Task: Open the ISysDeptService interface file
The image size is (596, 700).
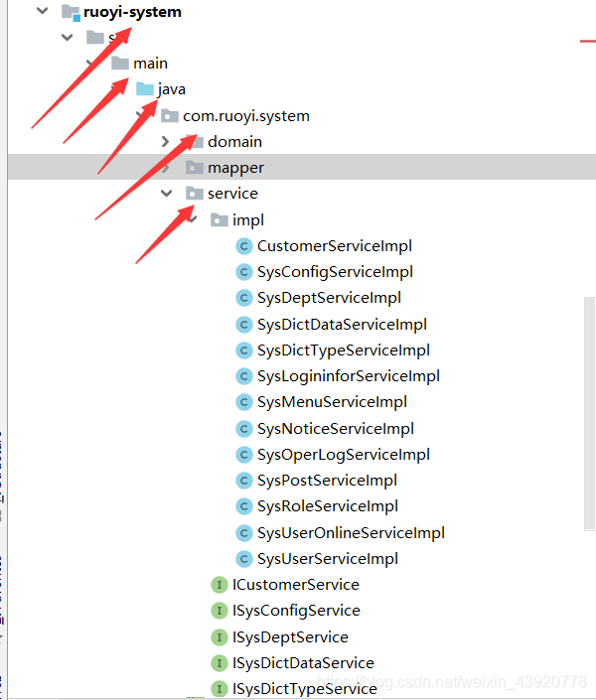Action: point(290,638)
